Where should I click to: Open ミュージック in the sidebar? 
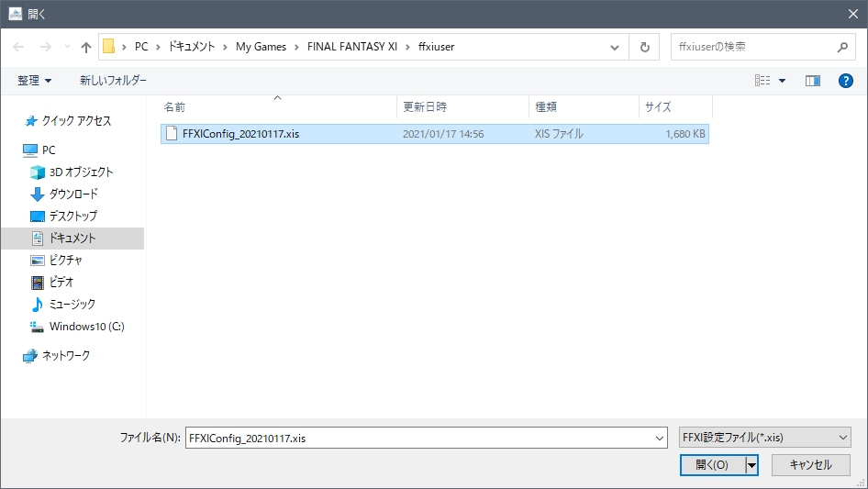[x=72, y=304]
